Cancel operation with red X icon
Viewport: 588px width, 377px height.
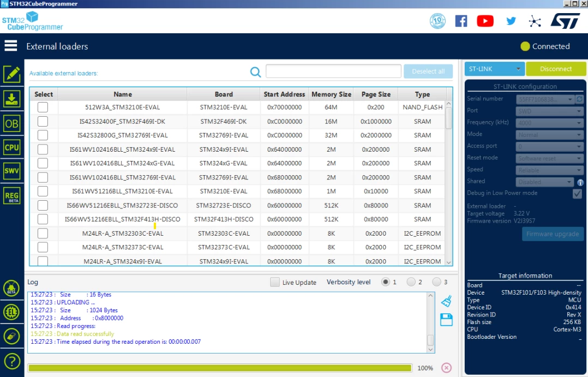click(446, 368)
